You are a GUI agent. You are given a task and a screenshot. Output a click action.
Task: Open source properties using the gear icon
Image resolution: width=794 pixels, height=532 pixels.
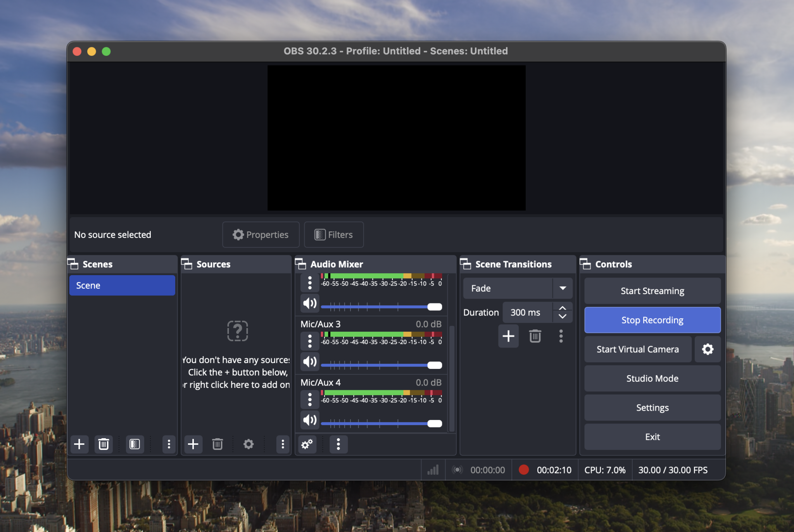pyautogui.click(x=249, y=444)
